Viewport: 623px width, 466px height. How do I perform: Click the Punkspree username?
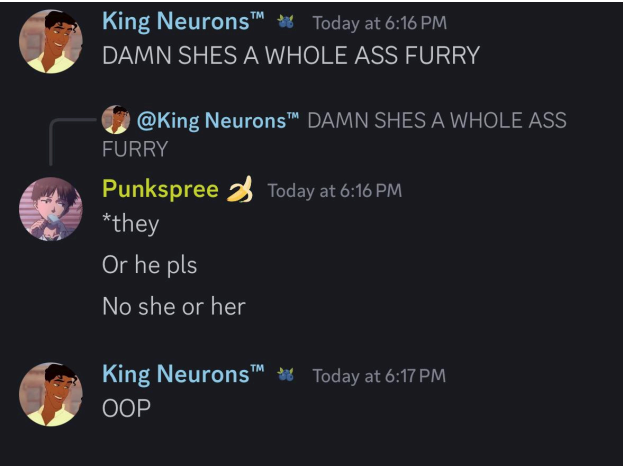pos(161,188)
